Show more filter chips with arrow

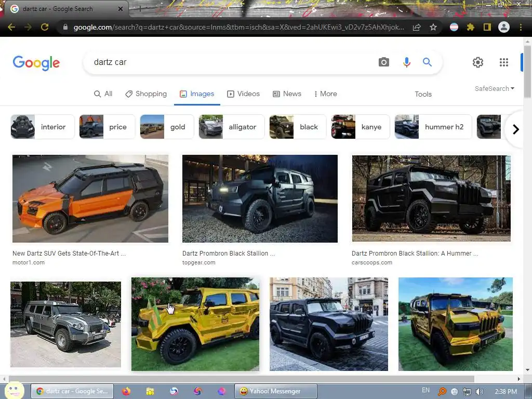click(x=515, y=129)
